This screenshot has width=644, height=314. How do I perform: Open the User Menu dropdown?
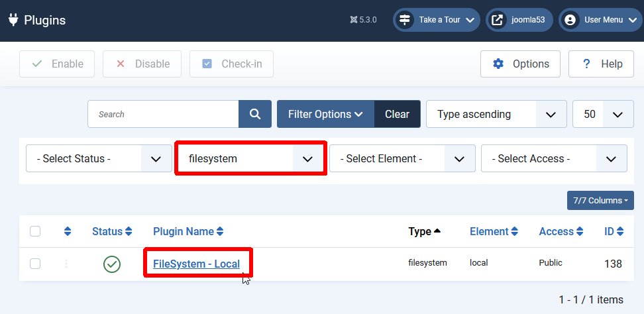pos(600,20)
